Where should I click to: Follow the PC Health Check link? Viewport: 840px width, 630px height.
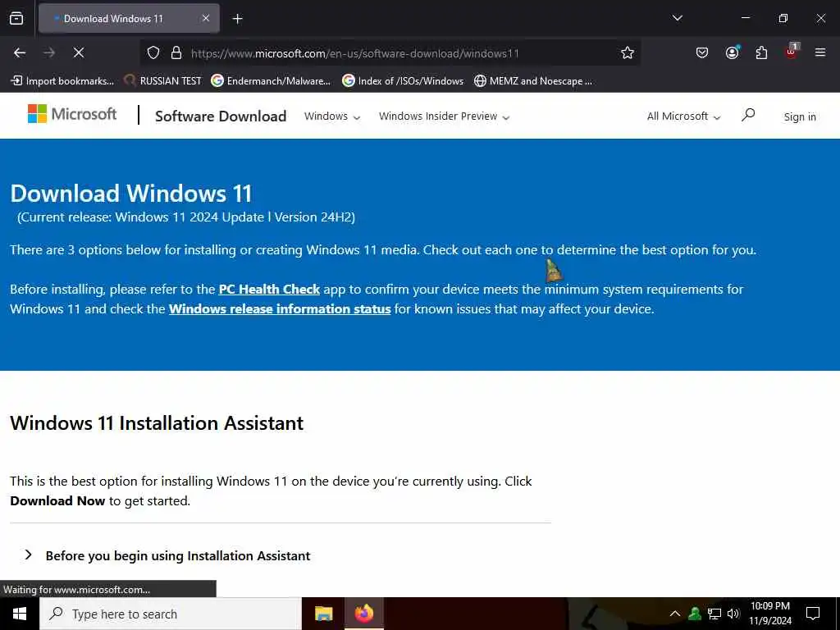[x=269, y=290]
